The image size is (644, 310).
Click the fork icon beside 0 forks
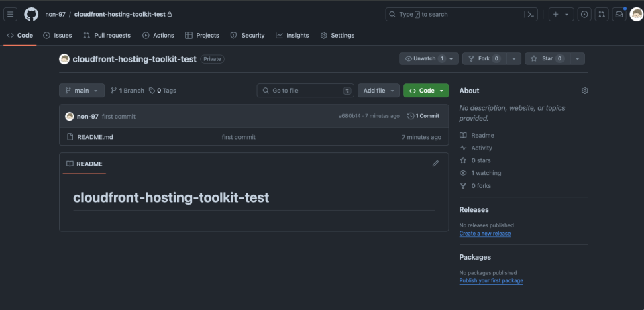coord(463,186)
